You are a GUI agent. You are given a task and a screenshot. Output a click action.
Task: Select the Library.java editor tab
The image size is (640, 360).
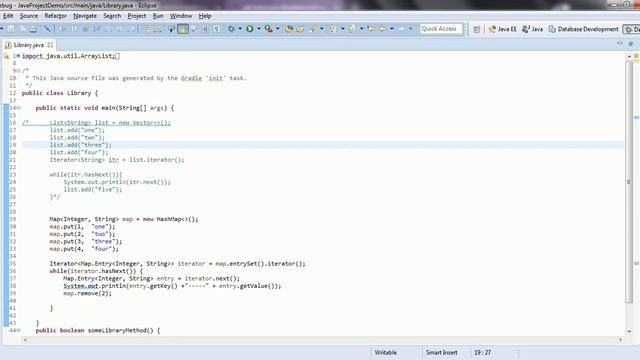29,45
